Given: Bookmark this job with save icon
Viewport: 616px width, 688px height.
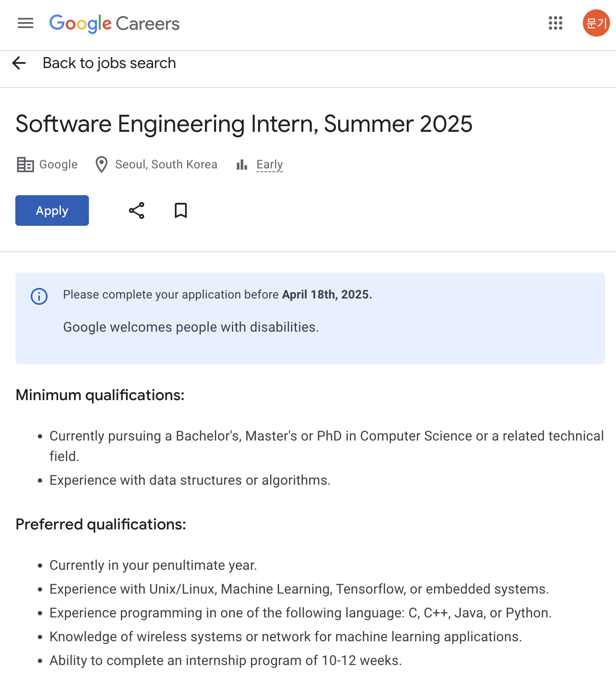Looking at the screenshot, I should (x=181, y=210).
